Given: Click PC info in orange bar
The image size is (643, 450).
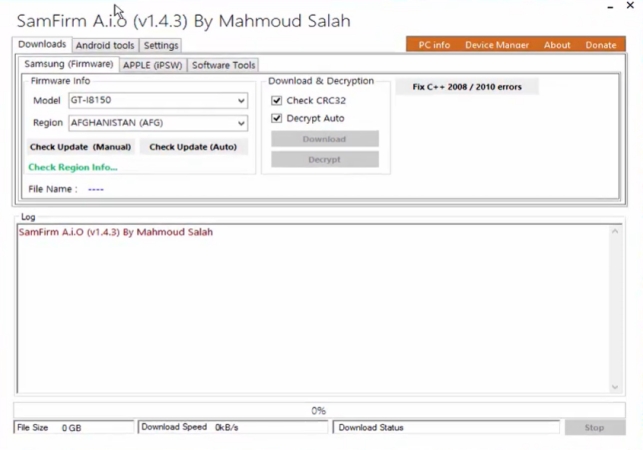Looking at the screenshot, I should [x=434, y=45].
